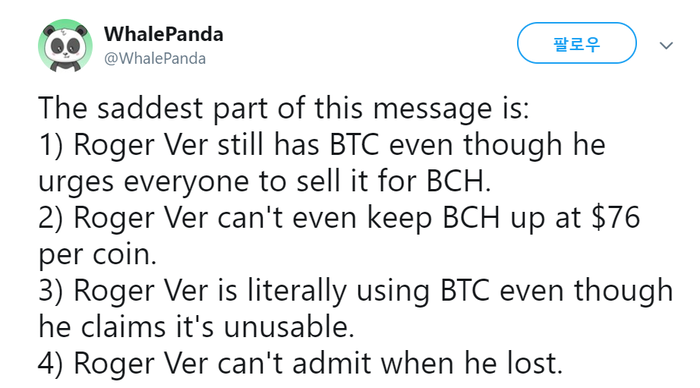
Task: Click point 3 'literally using BTC' line
Action: (x=355, y=290)
